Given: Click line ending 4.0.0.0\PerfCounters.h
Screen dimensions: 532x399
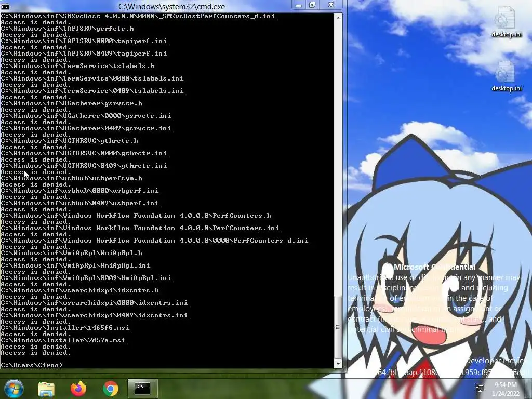Looking at the screenshot, I should coord(136,216).
